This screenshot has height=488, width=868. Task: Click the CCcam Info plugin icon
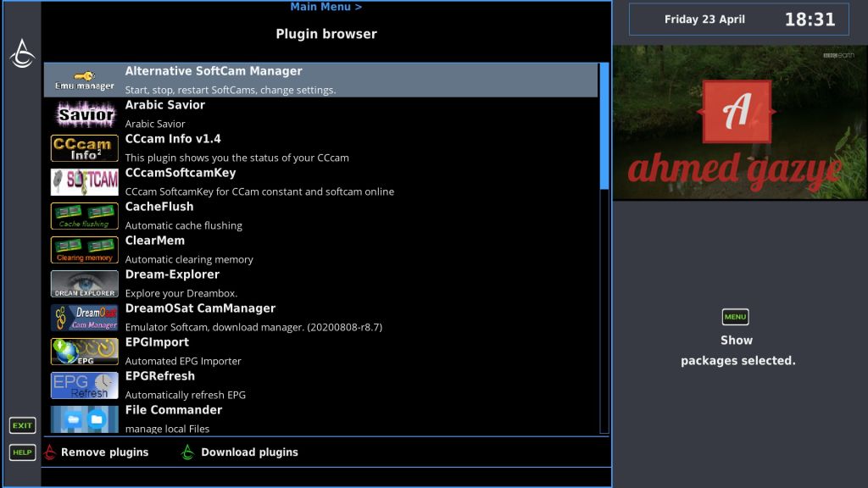84,147
